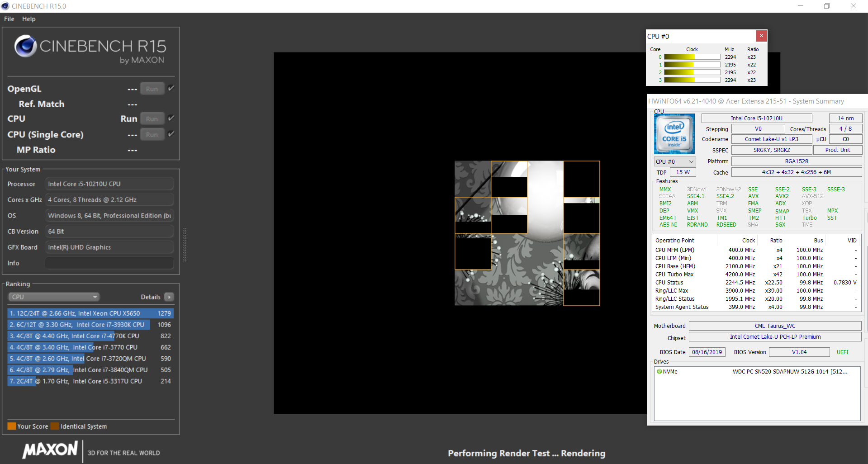868x464 pixels.
Task: Click the BIOS Version V1.04 field
Action: (x=799, y=352)
